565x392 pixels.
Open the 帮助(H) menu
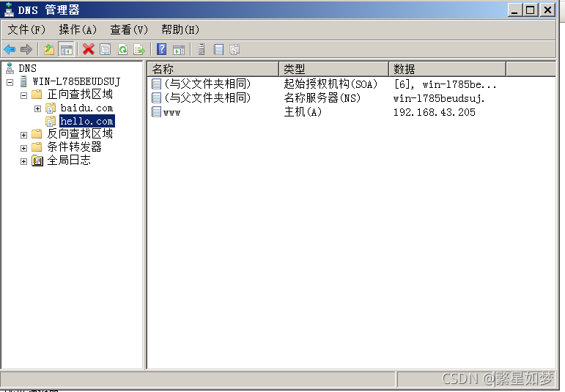coord(180,29)
